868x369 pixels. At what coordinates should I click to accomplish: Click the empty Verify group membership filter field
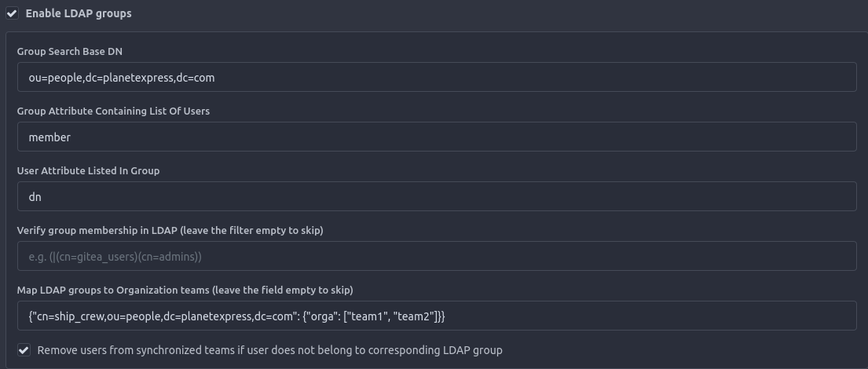click(436, 256)
